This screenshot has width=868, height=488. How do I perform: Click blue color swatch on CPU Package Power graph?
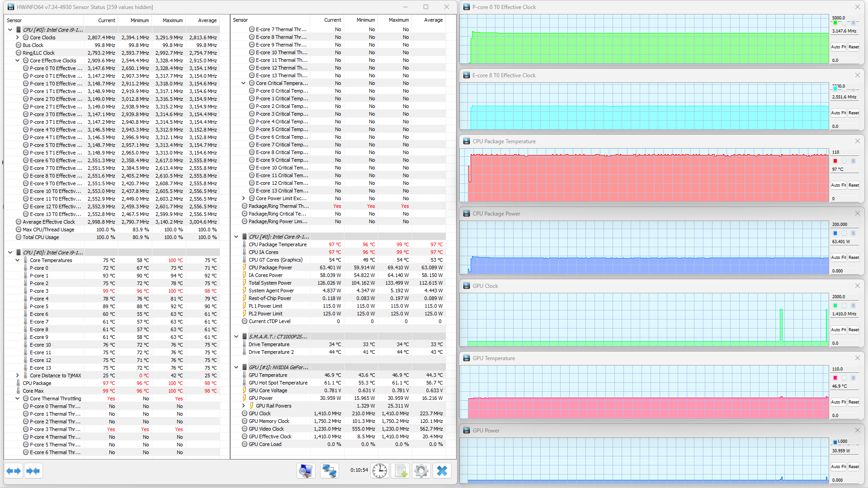coord(835,233)
